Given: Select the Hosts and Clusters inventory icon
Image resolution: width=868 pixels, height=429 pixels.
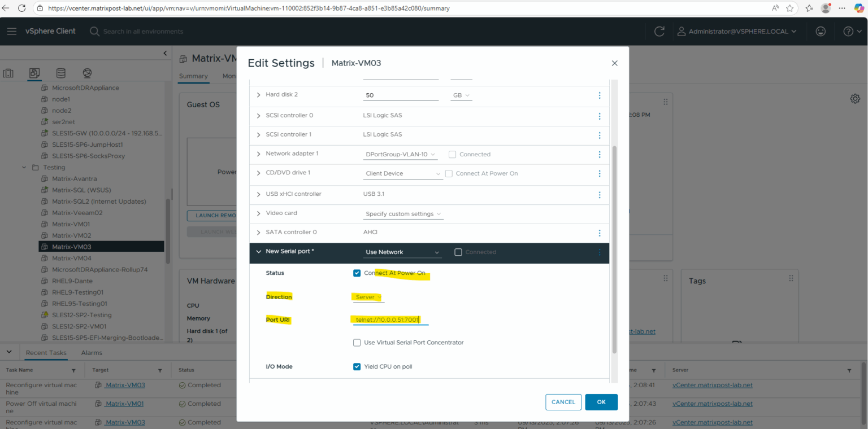Looking at the screenshot, I should (x=8, y=73).
